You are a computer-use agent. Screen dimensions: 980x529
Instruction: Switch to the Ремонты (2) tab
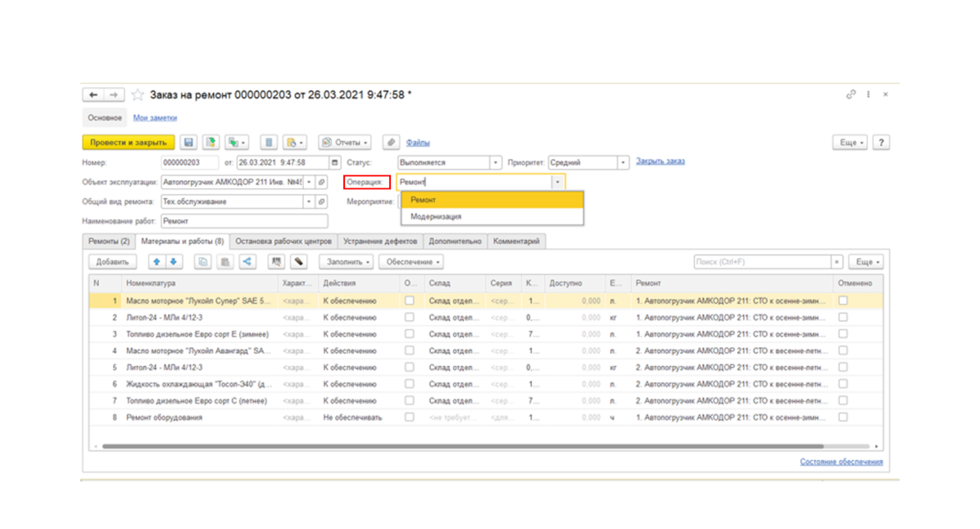[109, 241]
